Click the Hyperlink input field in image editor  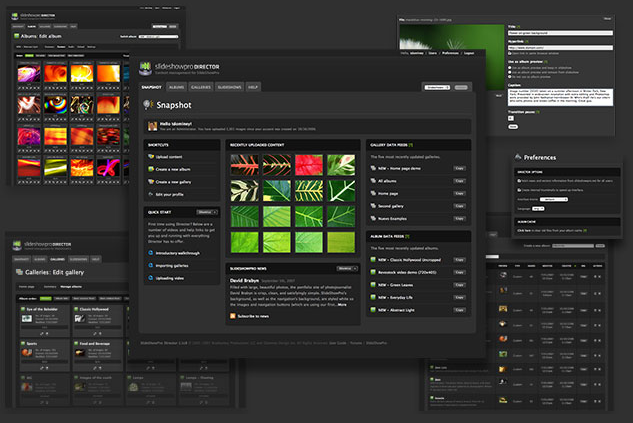click(x=560, y=48)
